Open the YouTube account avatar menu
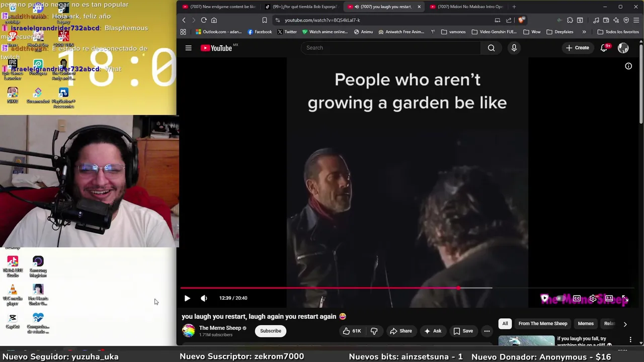This screenshot has height=362, width=644. pos(623,48)
